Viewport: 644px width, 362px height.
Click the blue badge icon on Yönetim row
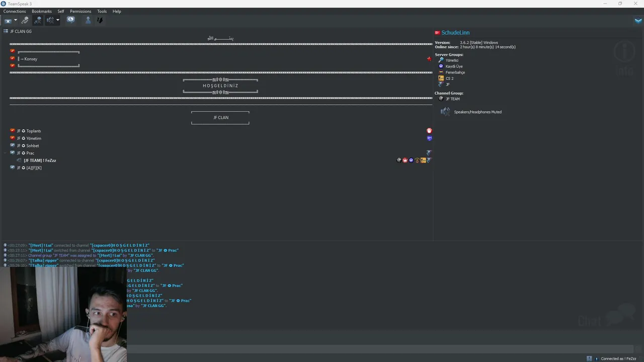[x=429, y=138]
